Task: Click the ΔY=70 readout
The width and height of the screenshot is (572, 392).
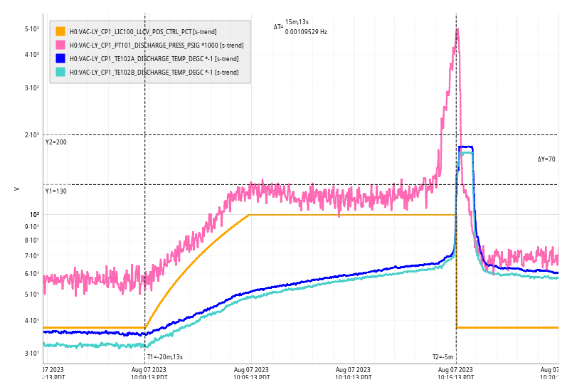Action: pyautogui.click(x=546, y=159)
